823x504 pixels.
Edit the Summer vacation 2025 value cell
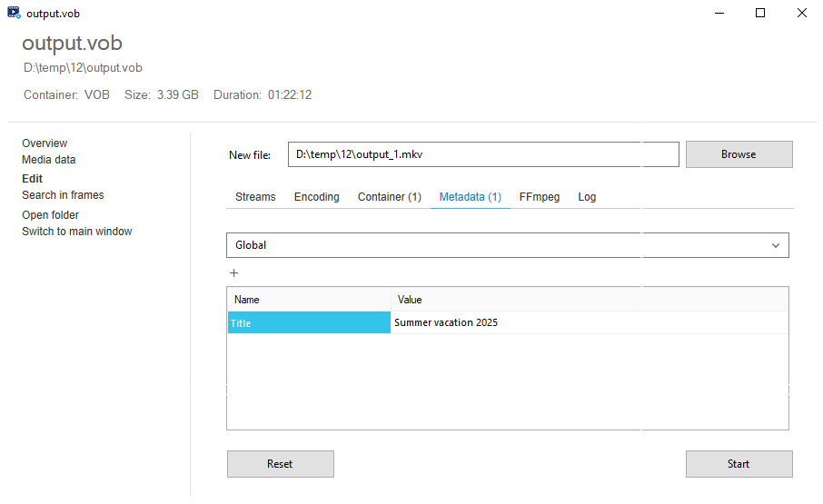click(589, 322)
